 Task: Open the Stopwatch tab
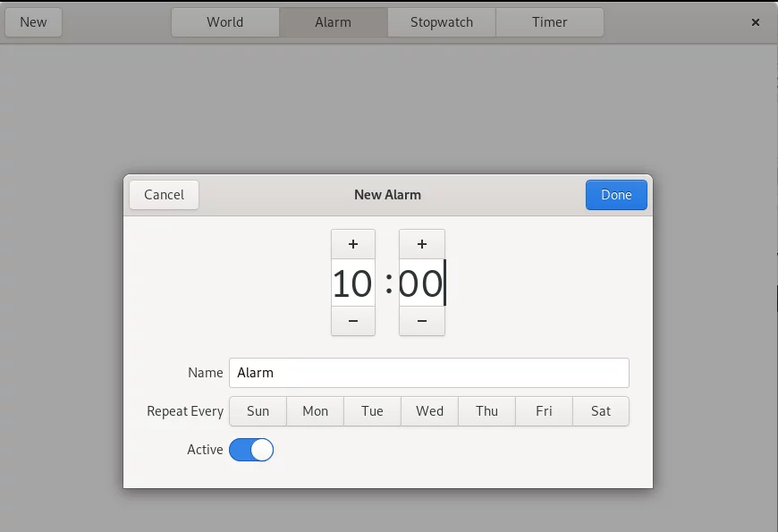[442, 22]
